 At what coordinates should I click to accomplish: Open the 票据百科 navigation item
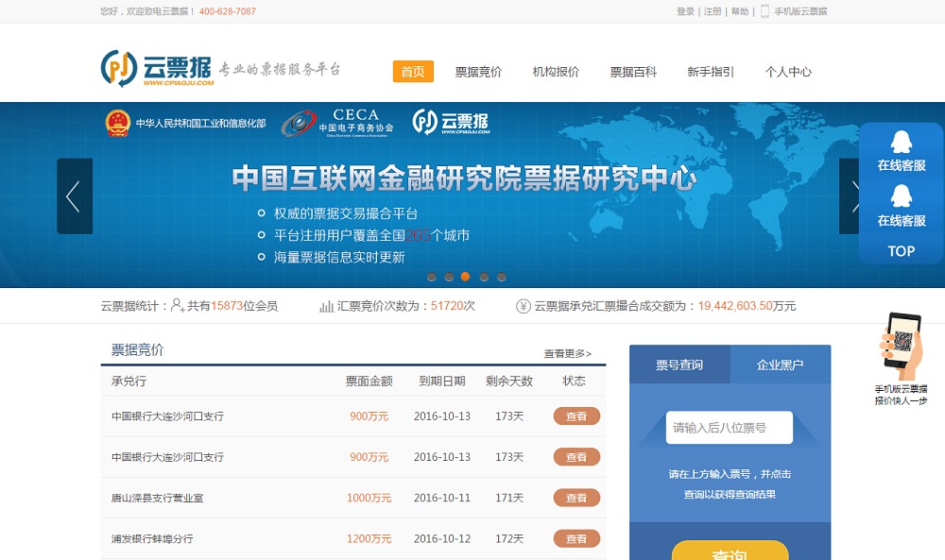[633, 73]
